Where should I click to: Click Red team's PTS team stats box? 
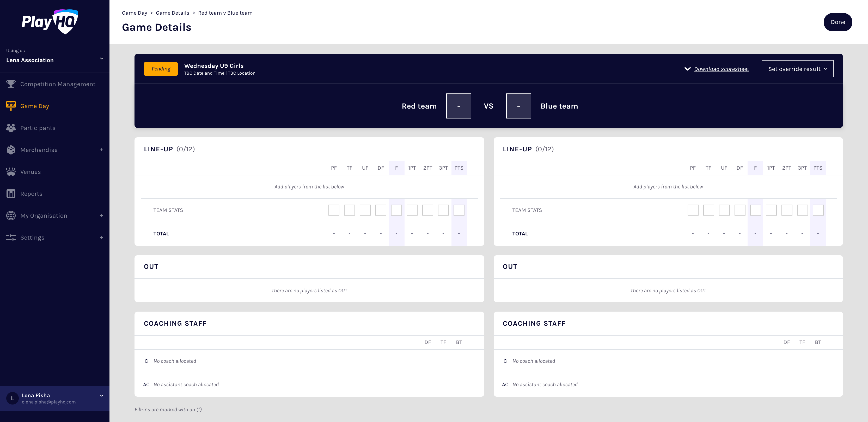pos(459,210)
